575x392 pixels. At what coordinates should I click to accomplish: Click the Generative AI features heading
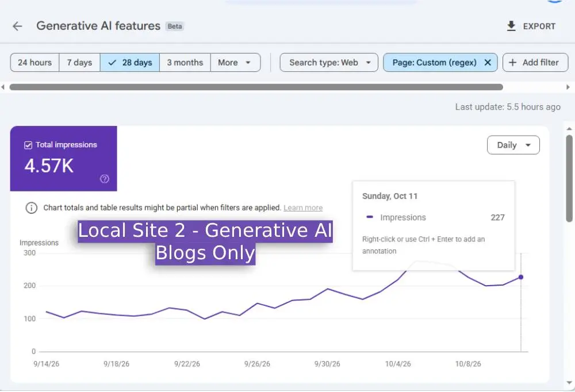(x=98, y=26)
